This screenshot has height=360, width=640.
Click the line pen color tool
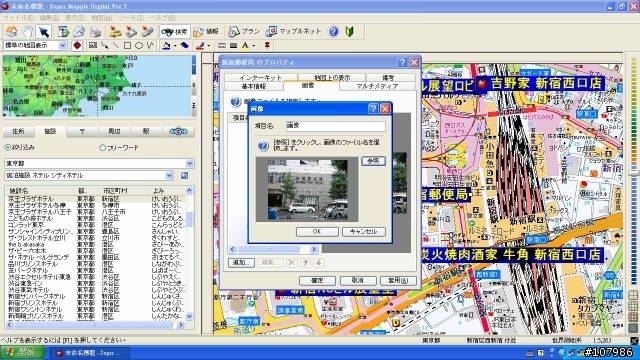point(200,45)
